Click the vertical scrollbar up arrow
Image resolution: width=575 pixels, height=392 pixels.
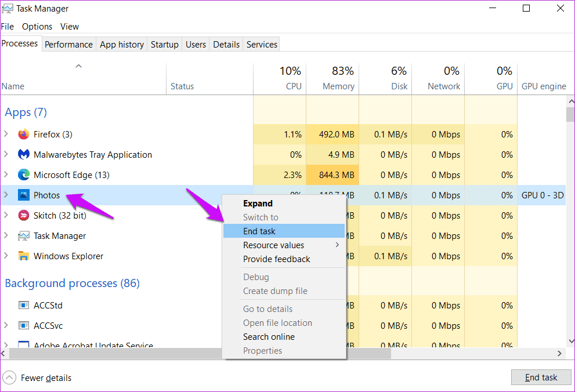pos(570,101)
